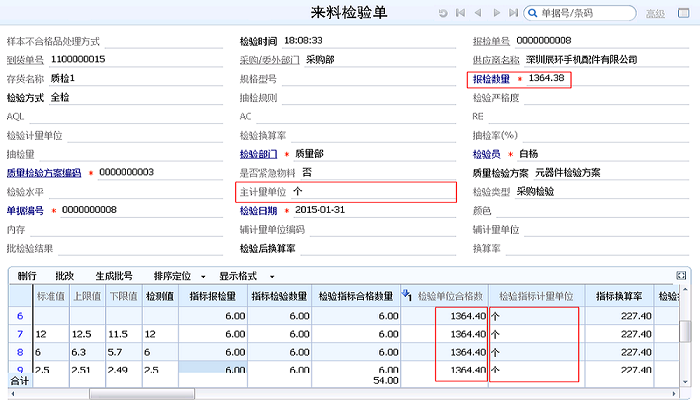This screenshot has height=401, width=700.
Task: Open the 供应商名称 link label
Action: (496, 60)
